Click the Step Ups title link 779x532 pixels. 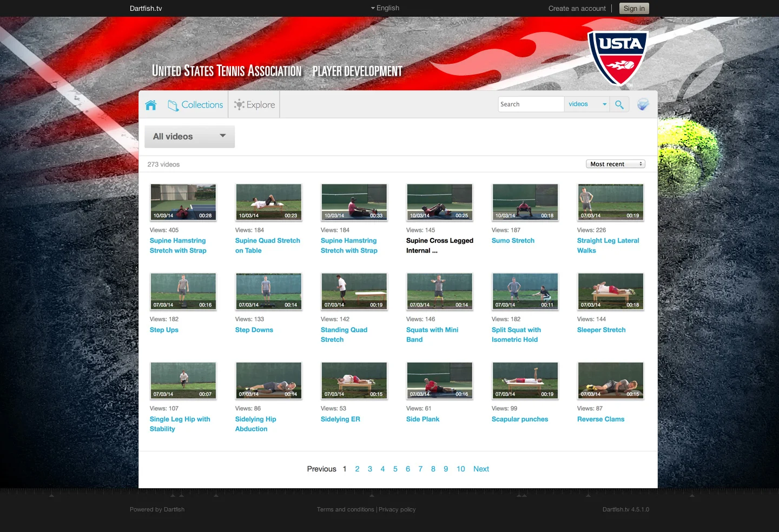tap(164, 330)
